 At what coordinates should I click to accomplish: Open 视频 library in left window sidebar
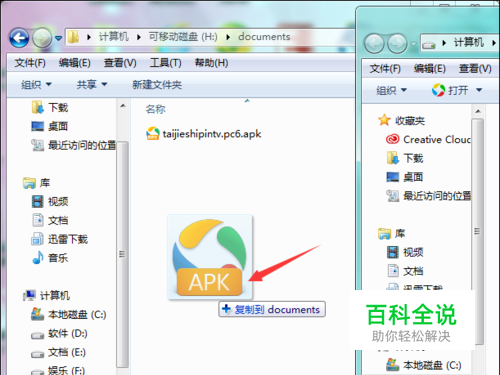(x=50, y=201)
